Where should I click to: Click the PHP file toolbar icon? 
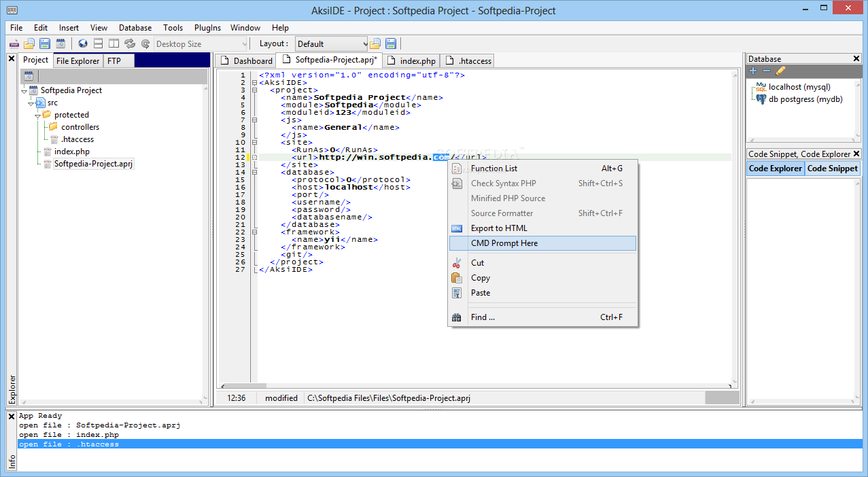pyautogui.click(x=14, y=44)
